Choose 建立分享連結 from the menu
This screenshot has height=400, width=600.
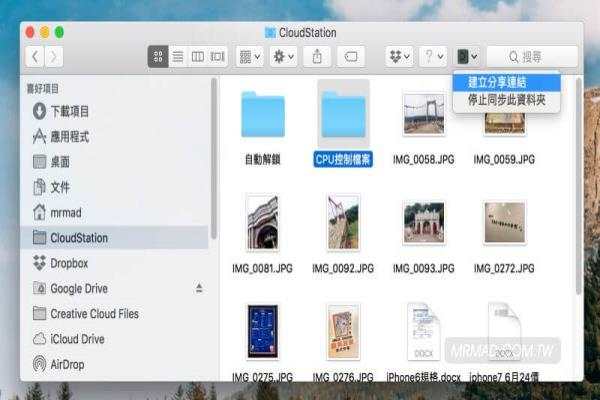(x=507, y=82)
